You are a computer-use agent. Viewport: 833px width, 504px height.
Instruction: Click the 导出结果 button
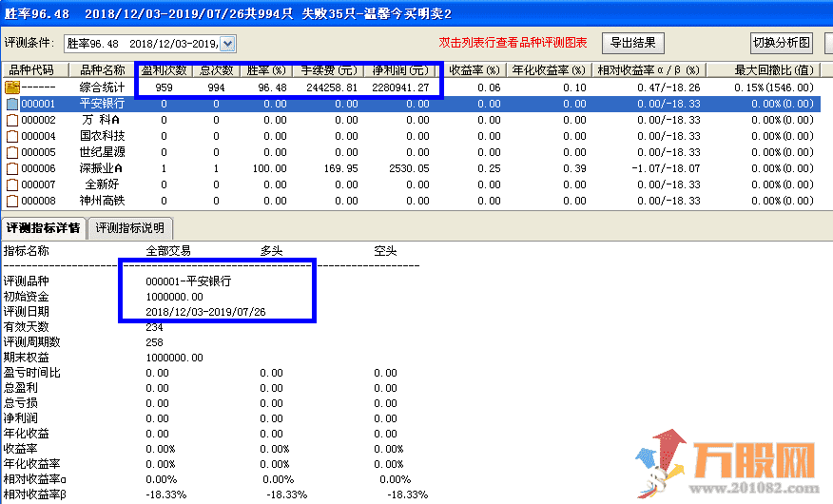coord(632,43)
